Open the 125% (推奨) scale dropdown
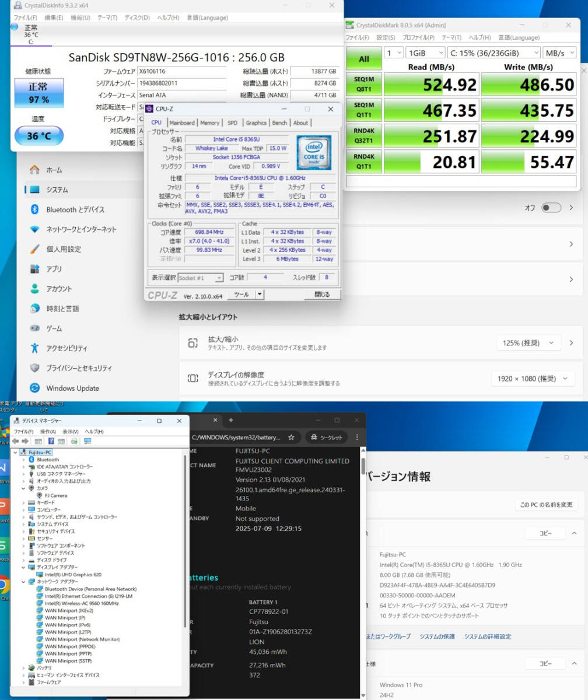This screenshot has height=700, width=588. click(x=528, y=343)
